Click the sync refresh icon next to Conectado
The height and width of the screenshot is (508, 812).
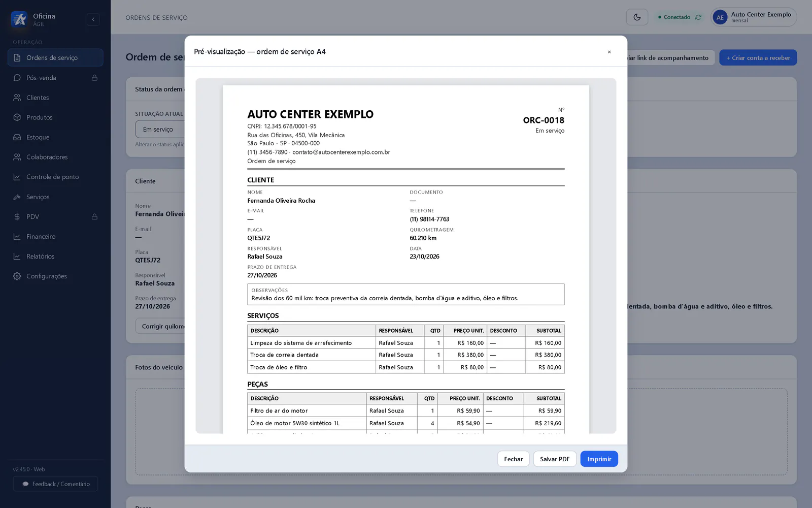698,17
